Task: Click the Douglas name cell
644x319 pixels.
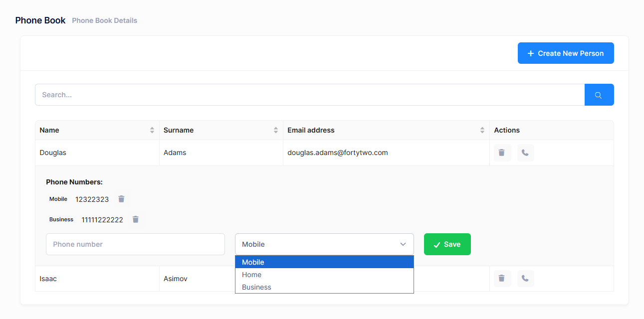Action: [x=97, y=153]
